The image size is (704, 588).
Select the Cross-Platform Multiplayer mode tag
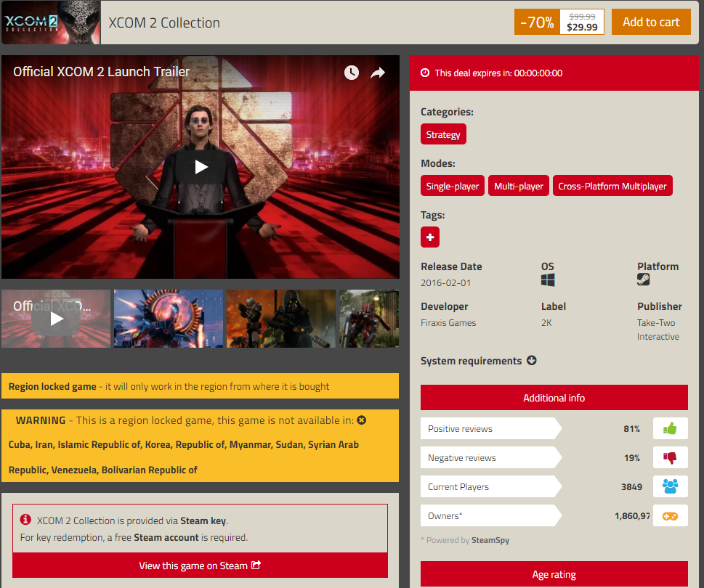612,186
